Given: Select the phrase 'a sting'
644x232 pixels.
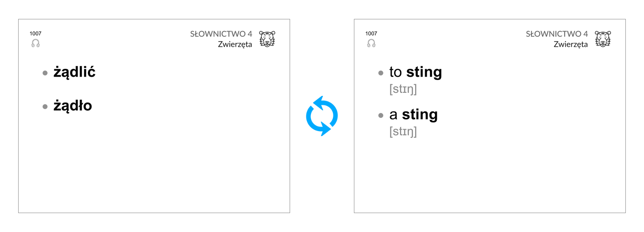Looking at the screenshot, I should (414, 115).
